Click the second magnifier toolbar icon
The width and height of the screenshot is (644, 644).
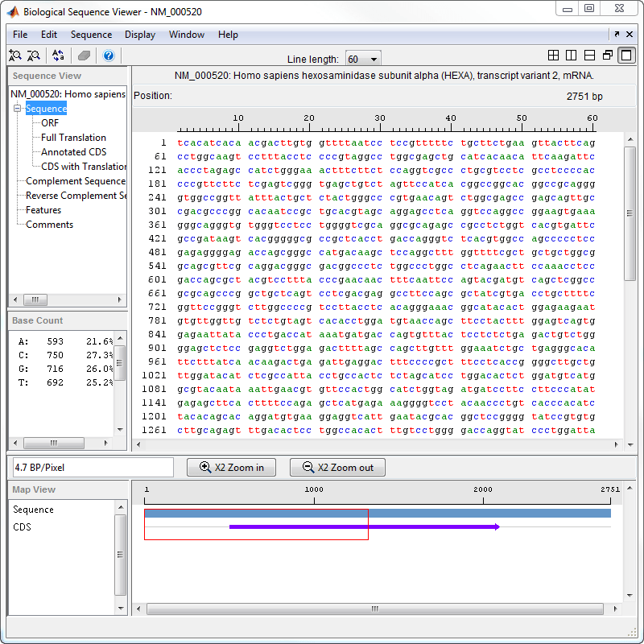point(33,56)
